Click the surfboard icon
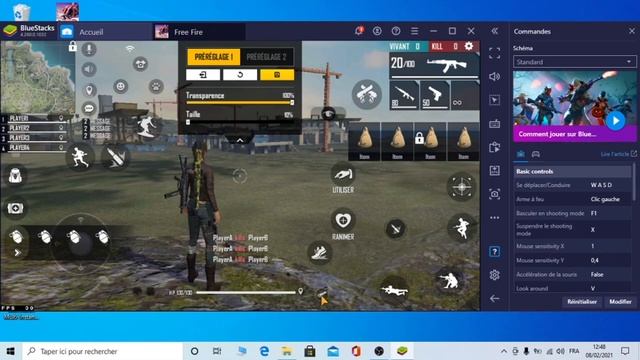The width and height of the screenshot is (640, 360). click(147, 126)
